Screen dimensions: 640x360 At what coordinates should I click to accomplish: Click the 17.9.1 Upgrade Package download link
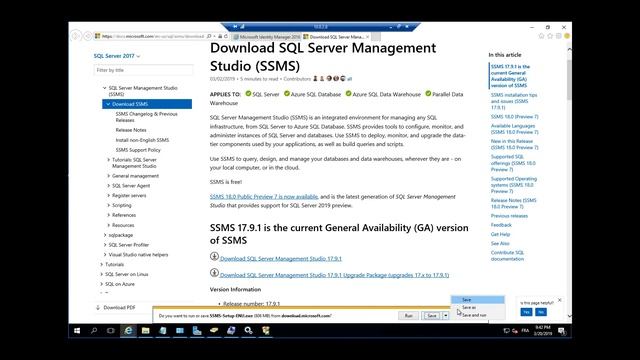[x=334, y=275]
